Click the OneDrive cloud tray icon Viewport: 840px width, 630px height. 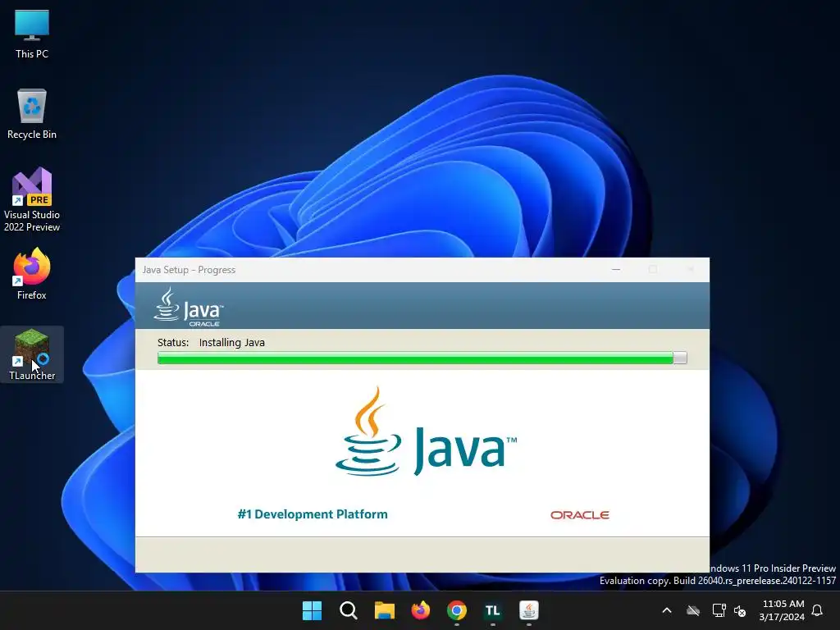[x=693, y=610]
